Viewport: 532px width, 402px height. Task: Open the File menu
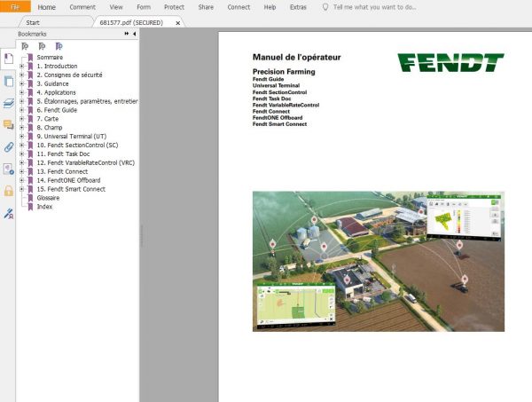pyautogui.click(x=15, y=6)
